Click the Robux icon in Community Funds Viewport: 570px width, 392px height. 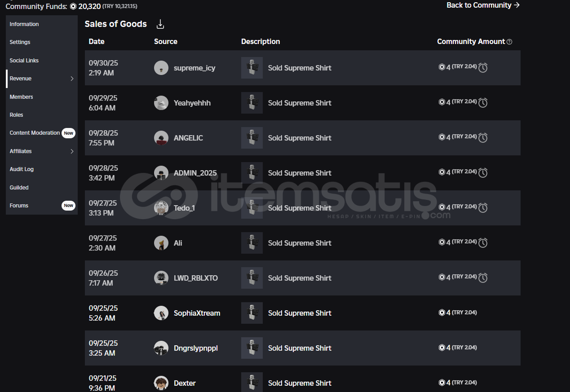tap(73, 7)
